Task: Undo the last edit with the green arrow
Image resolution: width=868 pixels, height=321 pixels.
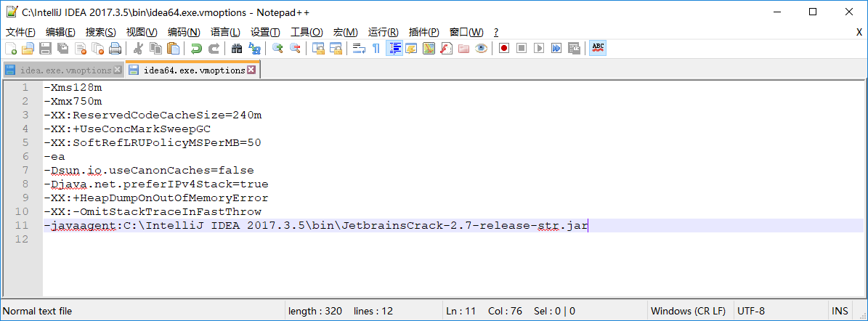Action: 196,48
